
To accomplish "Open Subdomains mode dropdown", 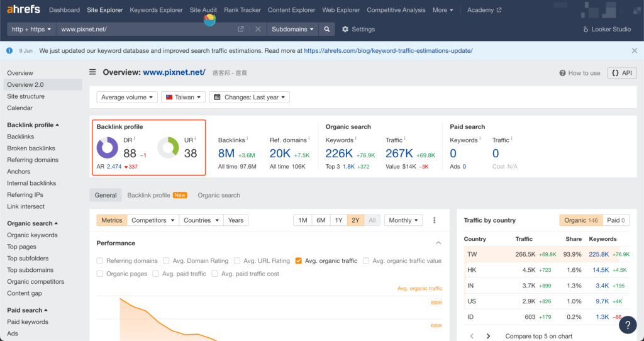I will click(292, 29).
